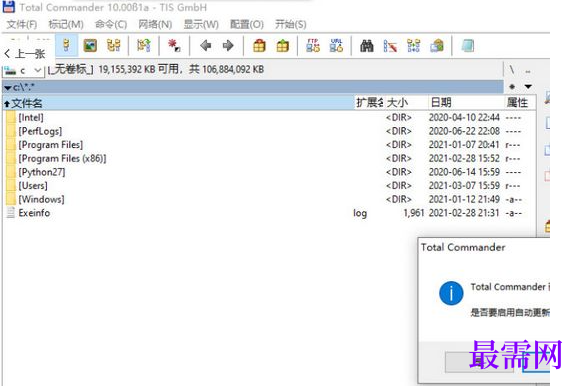Select the [Windows] folder

coord(42,199)
